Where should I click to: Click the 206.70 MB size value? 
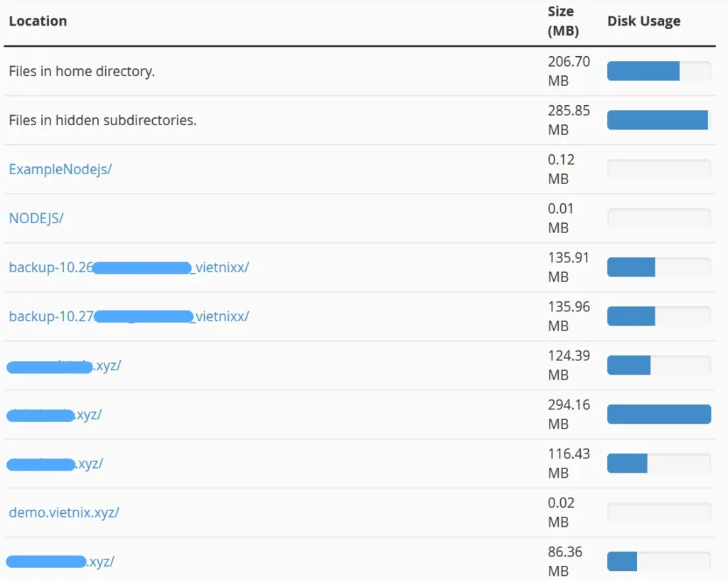point(569,70)
